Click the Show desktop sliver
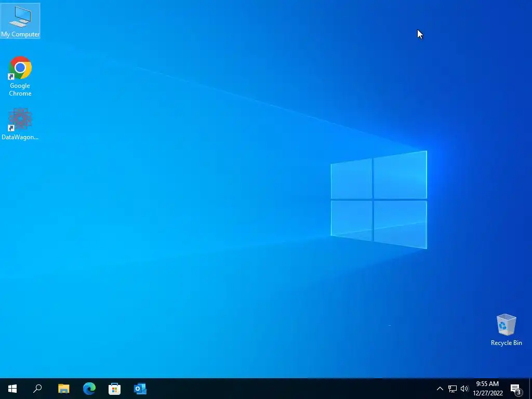This screenshot has width=532, height=399. tap(530, 389)
